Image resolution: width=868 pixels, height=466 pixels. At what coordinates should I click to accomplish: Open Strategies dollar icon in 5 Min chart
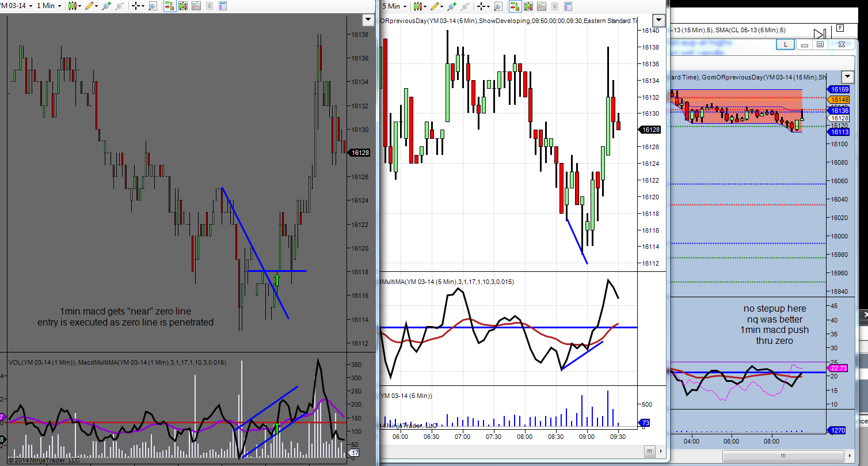pos(554,6)
